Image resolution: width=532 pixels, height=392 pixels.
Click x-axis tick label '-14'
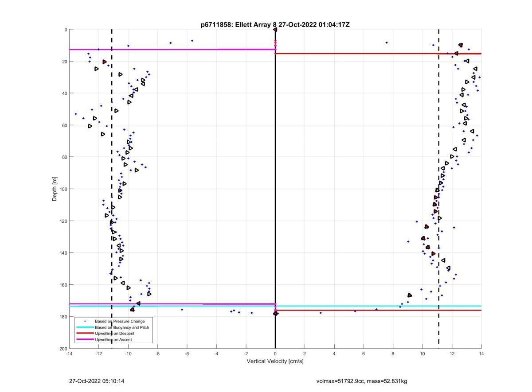[69, 353]
